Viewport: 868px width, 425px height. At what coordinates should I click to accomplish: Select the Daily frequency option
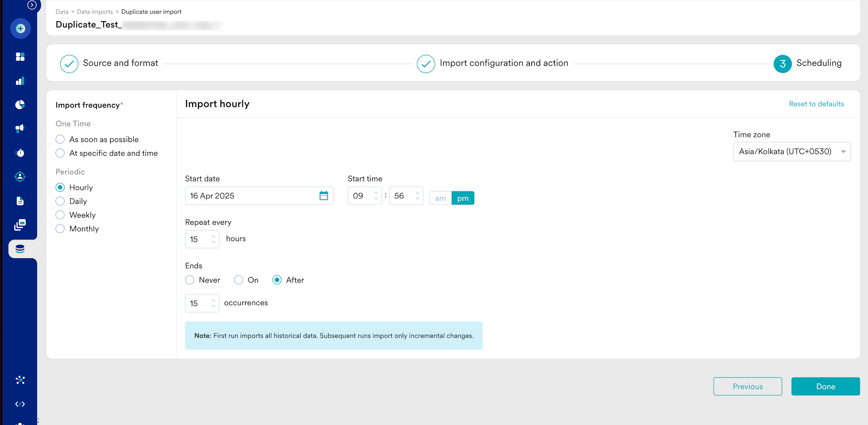(60, 201)
